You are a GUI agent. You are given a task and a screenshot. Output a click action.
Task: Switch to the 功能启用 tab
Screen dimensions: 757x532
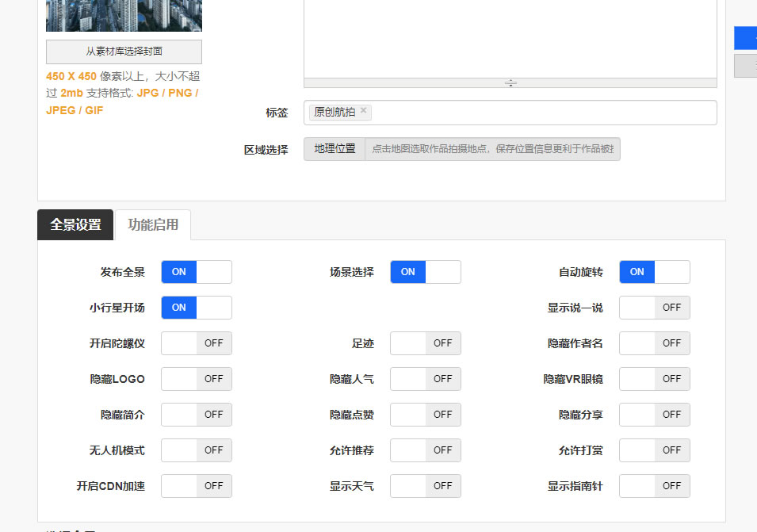[152, 225]
